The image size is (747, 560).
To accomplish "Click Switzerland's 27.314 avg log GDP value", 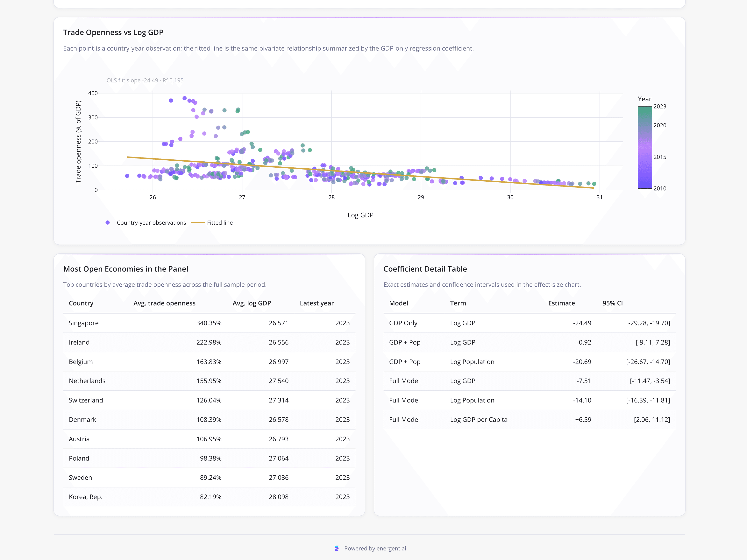I will coord(279,400).
